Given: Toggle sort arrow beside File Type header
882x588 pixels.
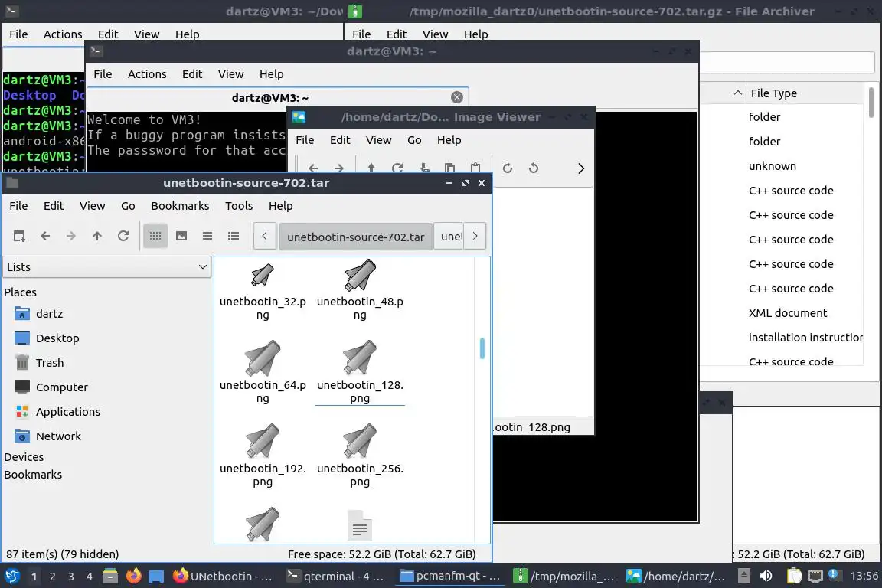Looking at the screenshot, I should click(738, 93).
